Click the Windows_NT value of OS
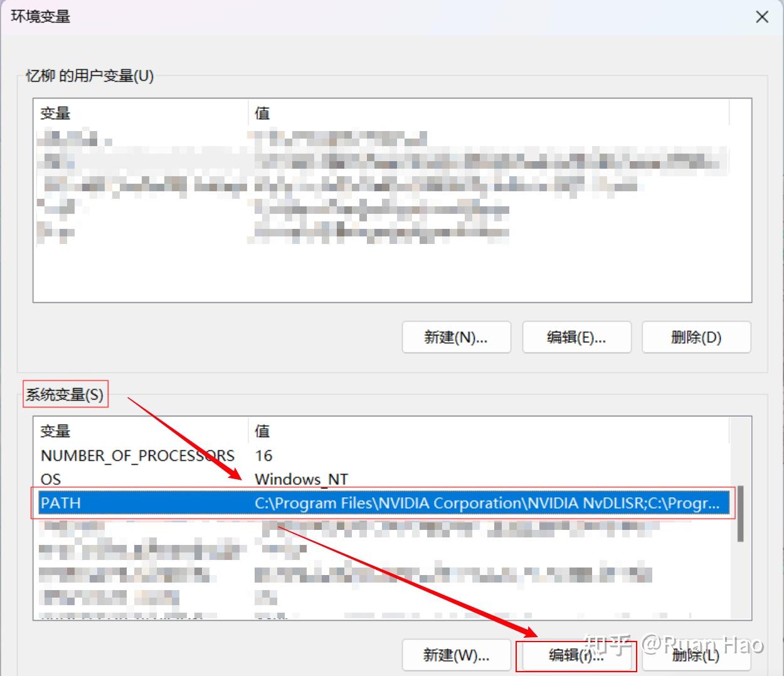The height and width of the screenshot is (676, 784). click(301, 479)
